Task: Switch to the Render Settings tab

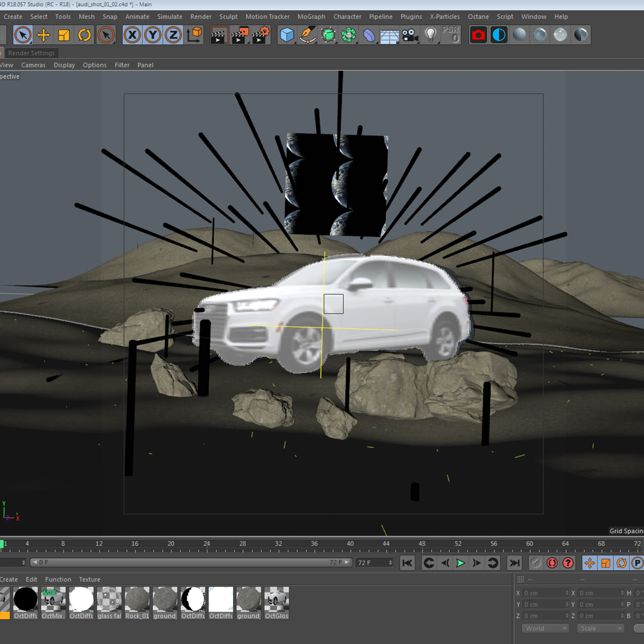Action: pos(31,53)
